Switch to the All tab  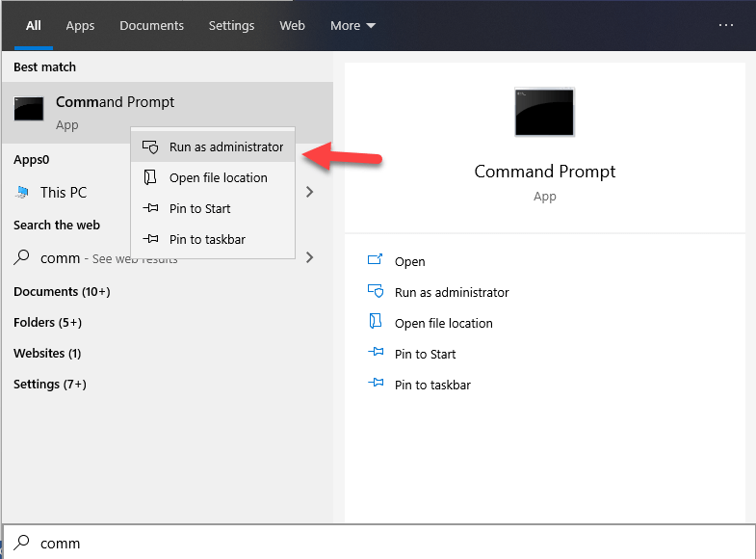tap(34, 26)
